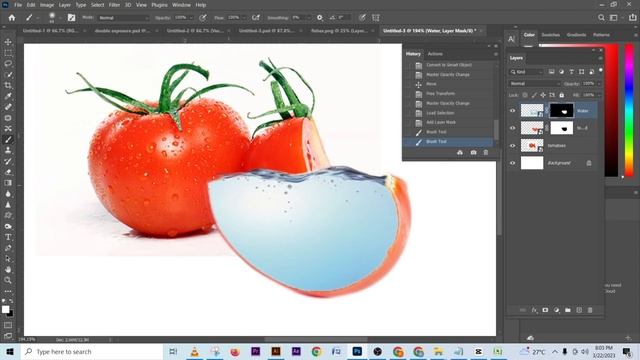Hide second layer with white mask
Viewport: 640px width, 360px height.
coord(513,128)
